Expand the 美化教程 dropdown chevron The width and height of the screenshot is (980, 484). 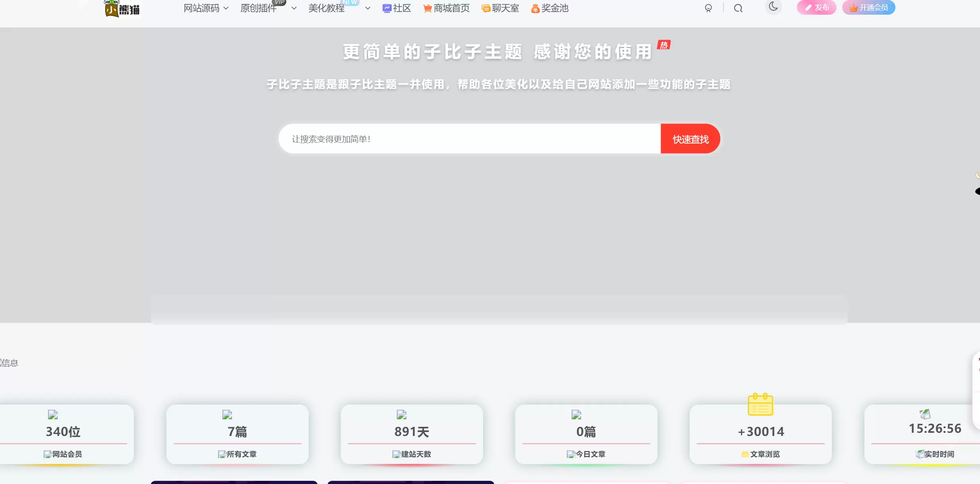click(x=368, y=8)
